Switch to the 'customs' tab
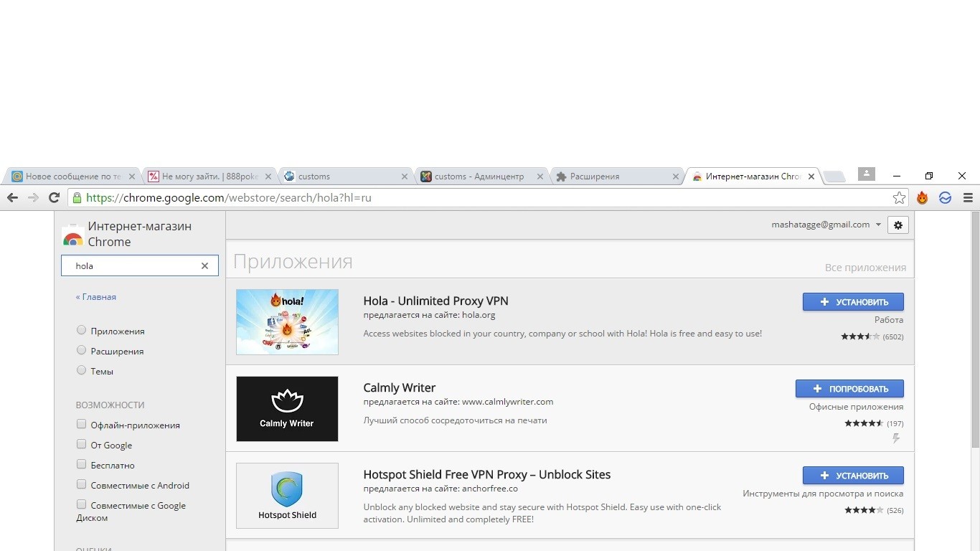Viewport: 980px width, 551px height. click(345, 176)
